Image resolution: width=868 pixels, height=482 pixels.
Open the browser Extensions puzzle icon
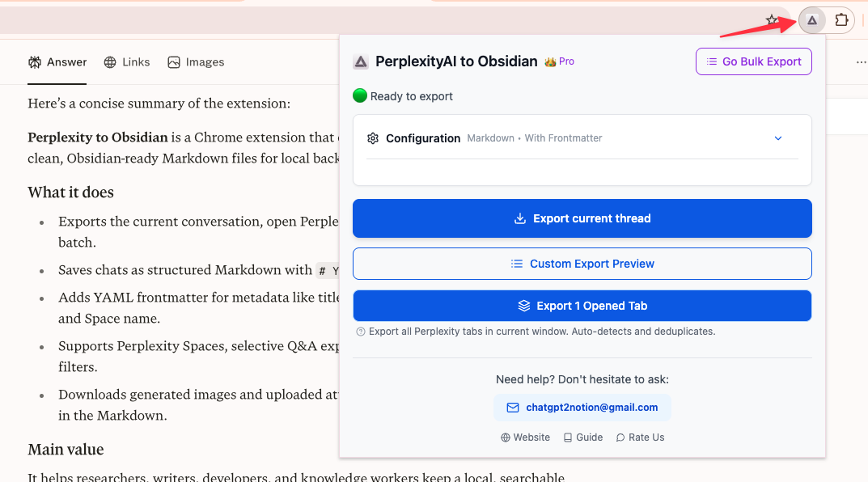tap(841, 20)
